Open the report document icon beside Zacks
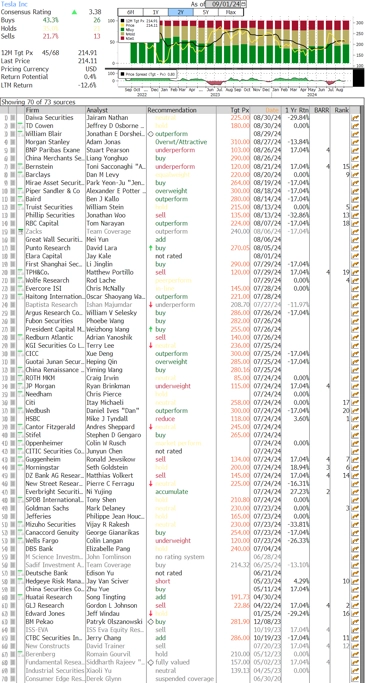Viewport: 365px width, 683px height. [20, 231]
